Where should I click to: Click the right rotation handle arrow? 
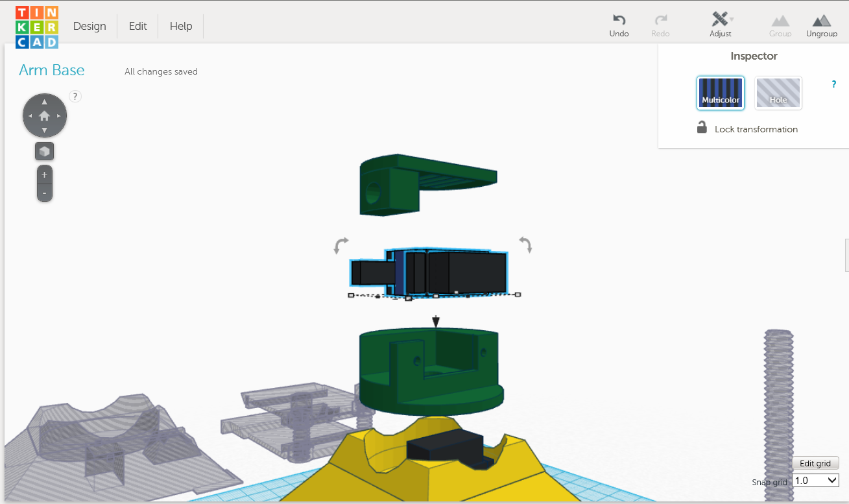pyautogui.click(x=525, y=245)
